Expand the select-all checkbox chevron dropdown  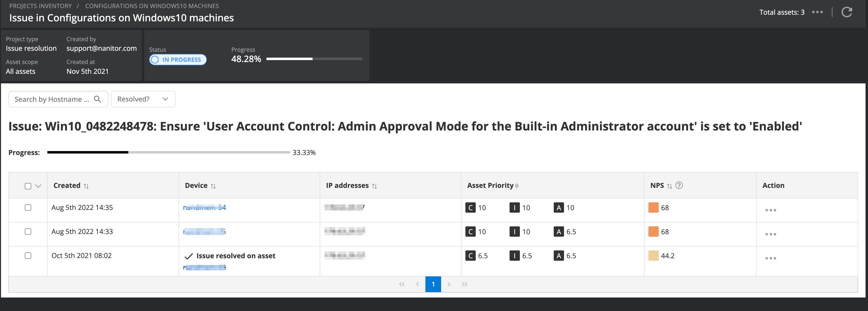coord(39,186)
